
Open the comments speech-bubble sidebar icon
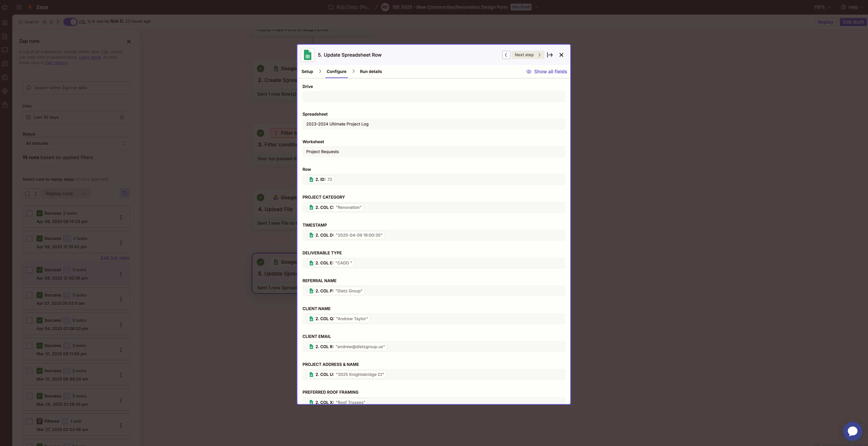click(5, 50)
